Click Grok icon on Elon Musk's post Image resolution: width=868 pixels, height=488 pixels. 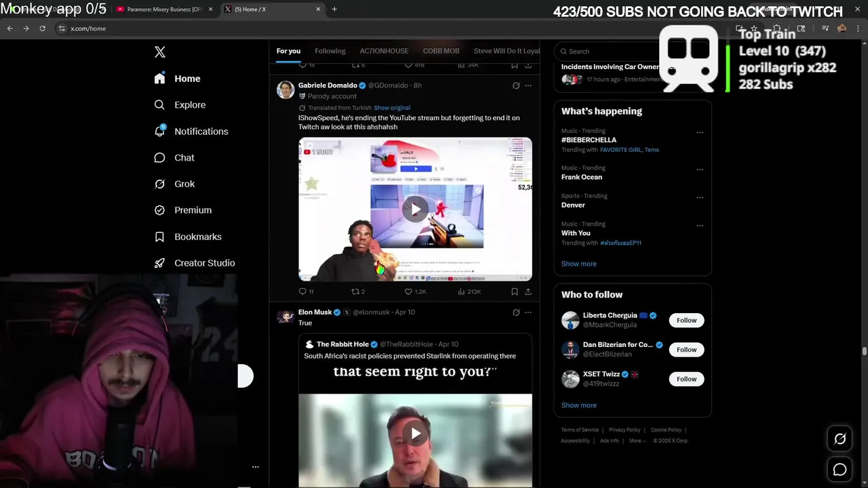point(516,312)
